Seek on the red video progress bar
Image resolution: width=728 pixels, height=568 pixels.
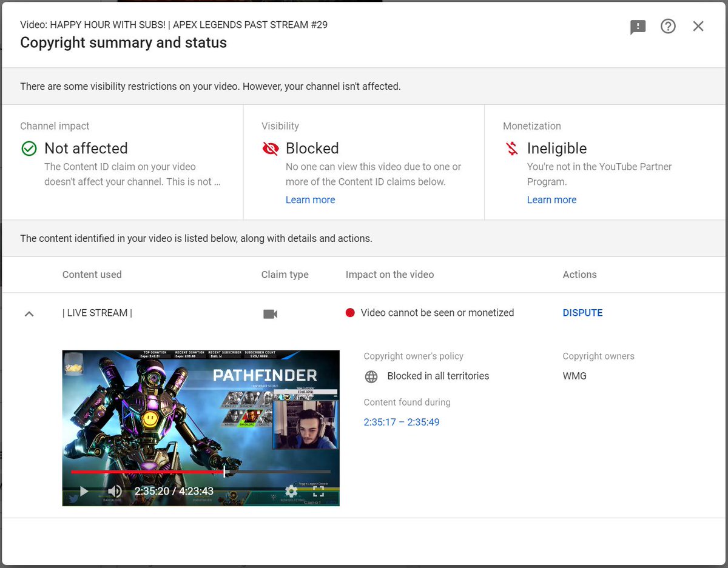pyautogui.click(x=201, y=472)
